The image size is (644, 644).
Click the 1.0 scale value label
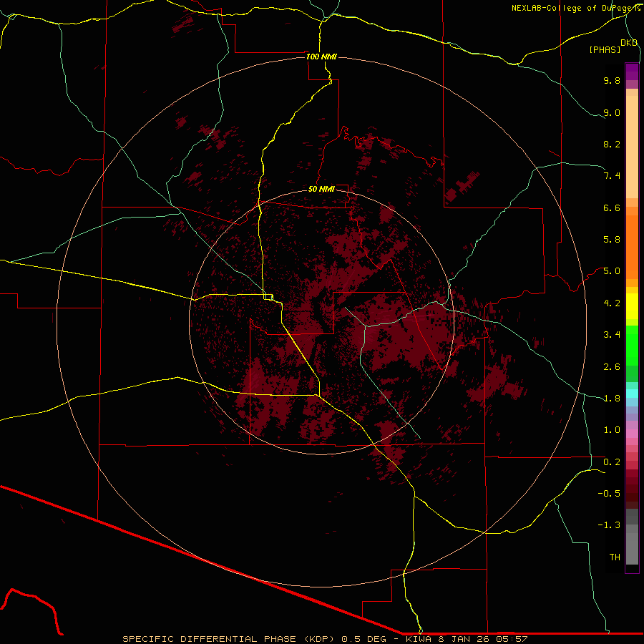612,430
